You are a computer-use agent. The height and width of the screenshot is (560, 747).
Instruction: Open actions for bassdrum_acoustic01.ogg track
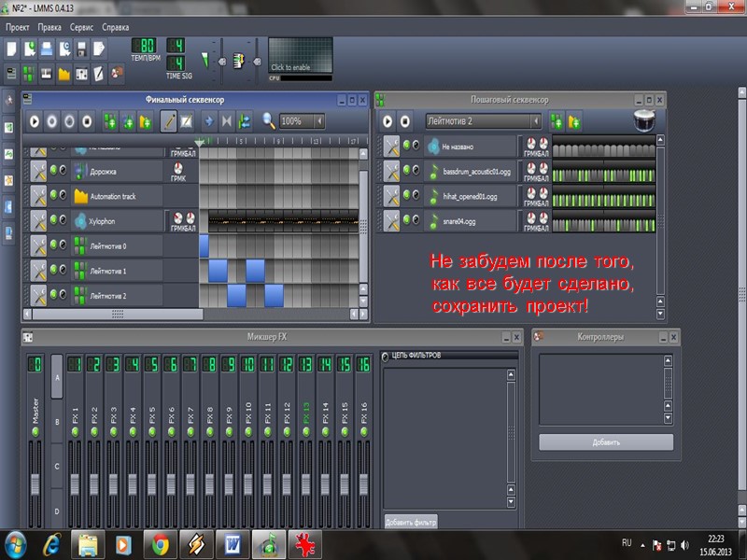(391, 172)
